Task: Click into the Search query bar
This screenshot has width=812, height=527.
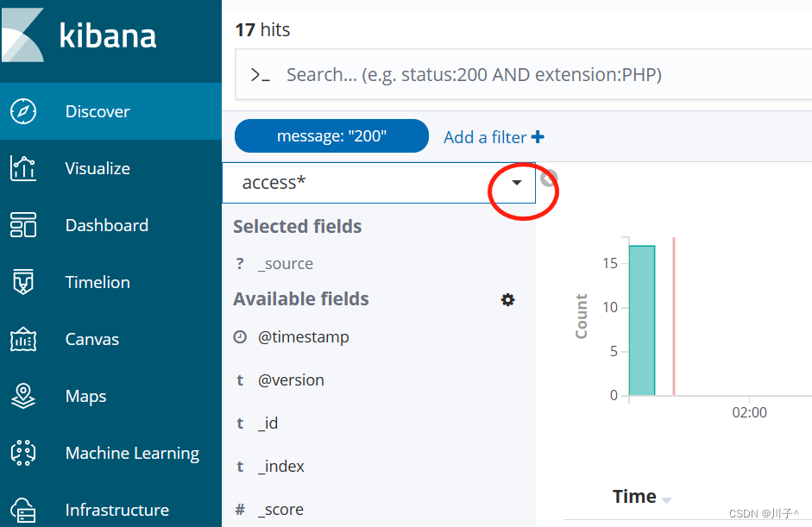Action: click(x=518, y=75)
